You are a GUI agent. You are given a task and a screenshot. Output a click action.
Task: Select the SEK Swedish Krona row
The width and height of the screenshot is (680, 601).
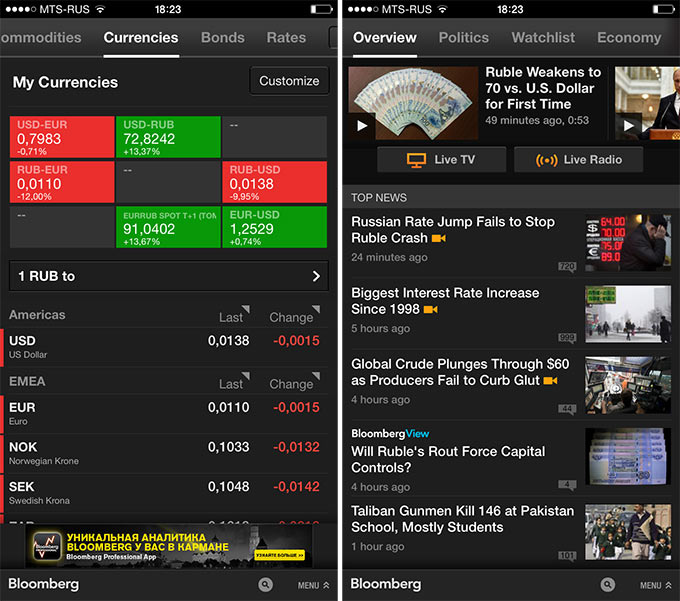[165, 493]
